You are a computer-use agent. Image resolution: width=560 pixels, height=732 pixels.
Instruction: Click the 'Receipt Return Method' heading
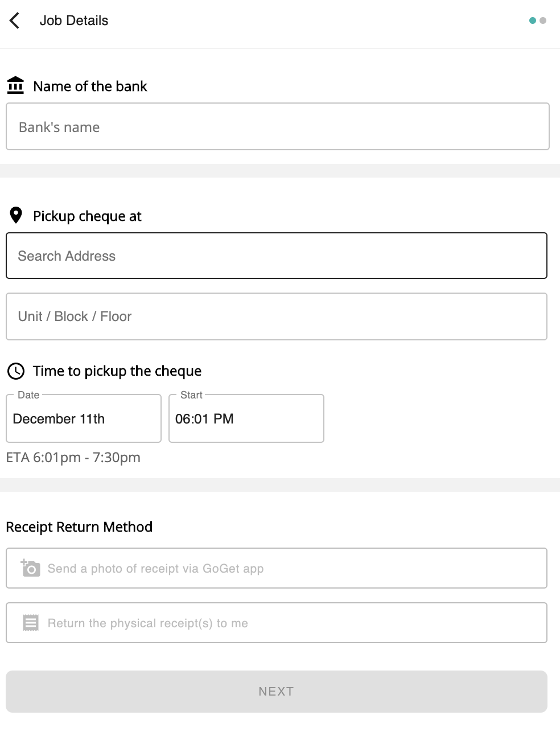79,527
